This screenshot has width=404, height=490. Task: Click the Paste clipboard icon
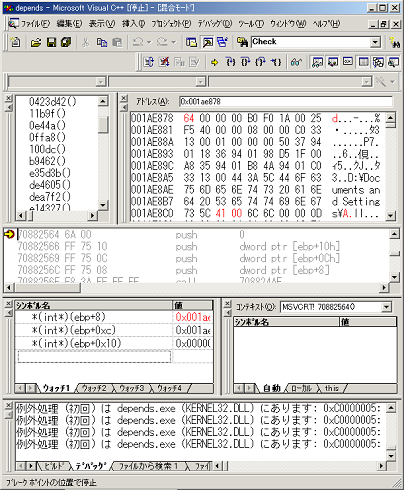[x=117, y=42]
